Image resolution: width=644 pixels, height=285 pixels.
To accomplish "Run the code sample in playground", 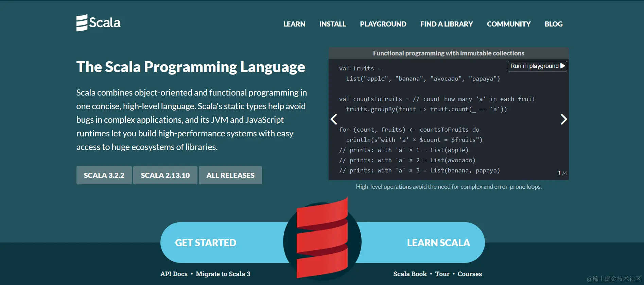I will [537, 66].
